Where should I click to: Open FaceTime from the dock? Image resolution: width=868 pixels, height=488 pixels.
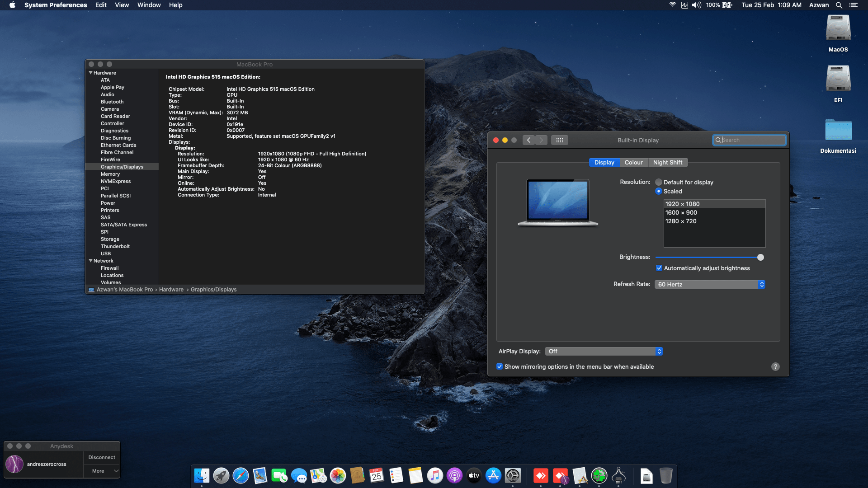click(x=279, y=476)
